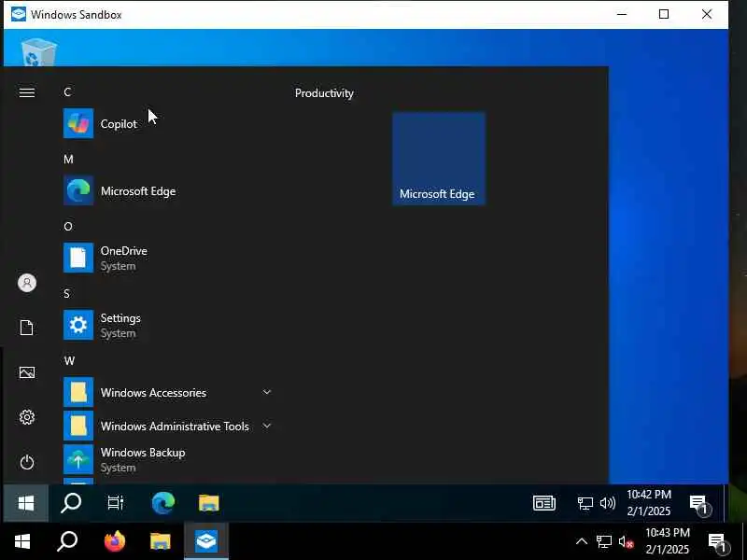Open Settings gear in the Start sidebar
This screenshot has width=747, height=560.
(x=27, y=417)
